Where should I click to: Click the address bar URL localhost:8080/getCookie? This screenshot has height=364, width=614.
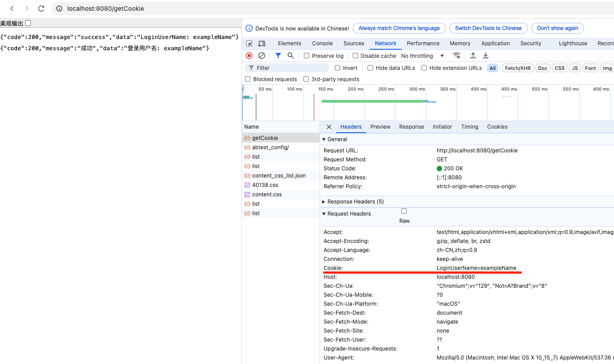point(105,9)
